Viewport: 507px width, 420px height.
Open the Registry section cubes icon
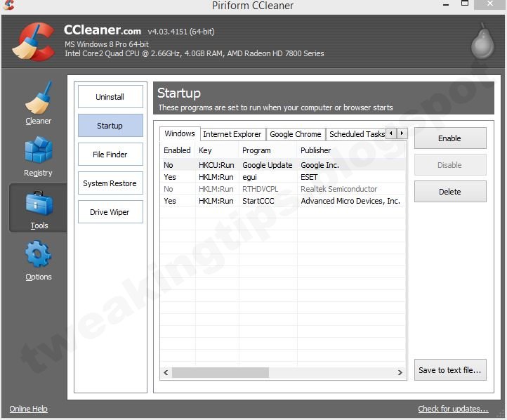coord(38,150)
